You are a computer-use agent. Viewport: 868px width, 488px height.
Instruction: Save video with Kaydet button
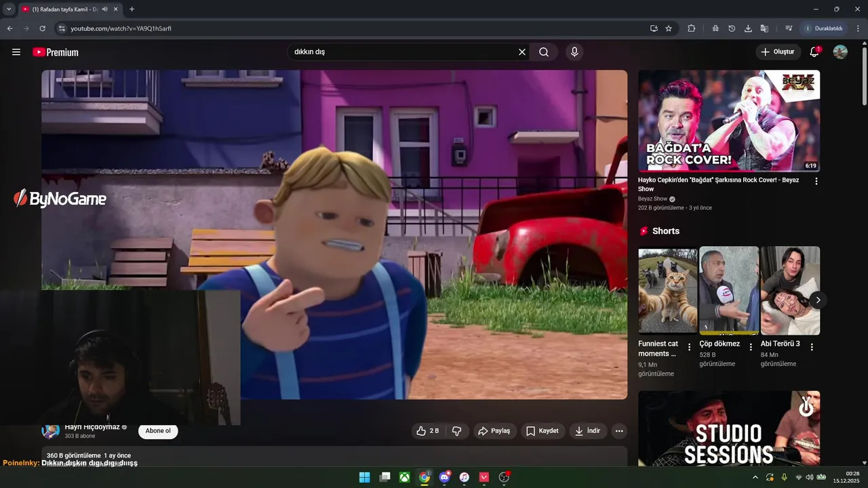(542, 431)
